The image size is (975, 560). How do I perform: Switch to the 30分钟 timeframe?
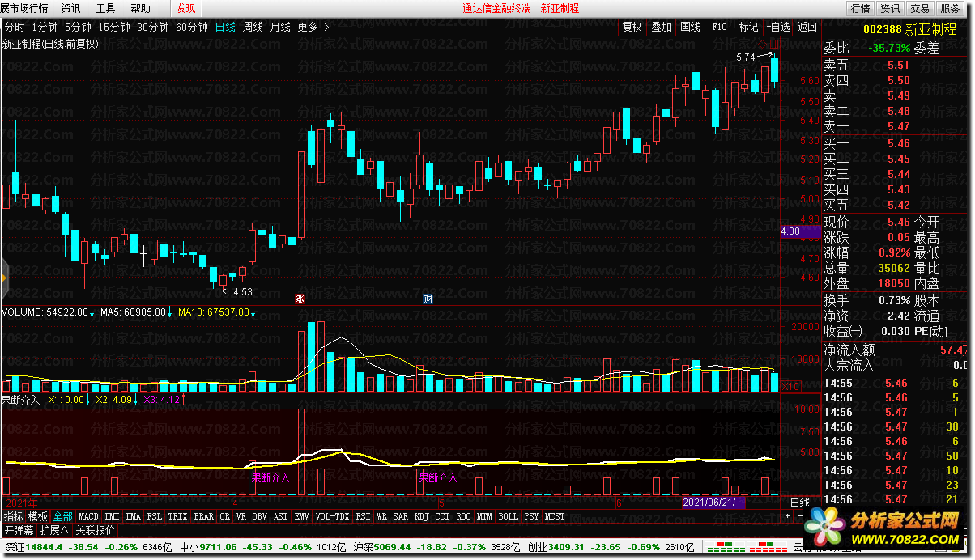tap(153, 27)
